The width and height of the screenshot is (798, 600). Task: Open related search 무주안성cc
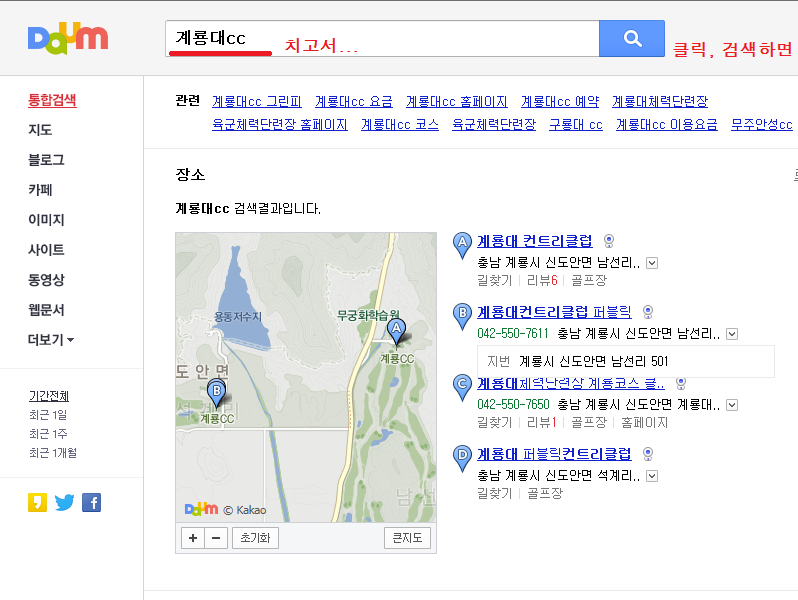[x=761, y=124]
